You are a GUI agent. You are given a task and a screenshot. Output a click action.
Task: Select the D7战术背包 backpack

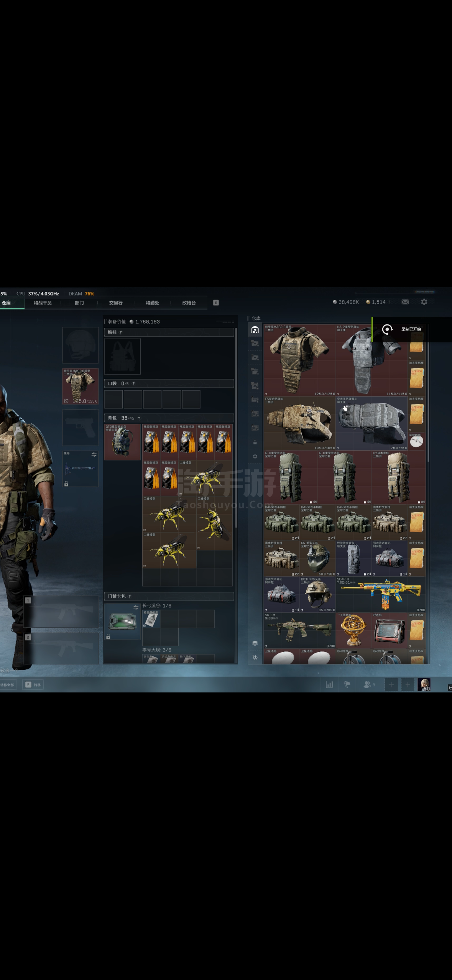tap(399, 477)
